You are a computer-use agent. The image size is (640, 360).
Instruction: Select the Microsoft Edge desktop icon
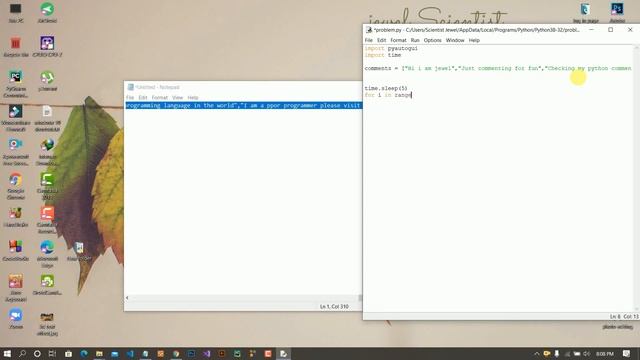click(47, 254)
